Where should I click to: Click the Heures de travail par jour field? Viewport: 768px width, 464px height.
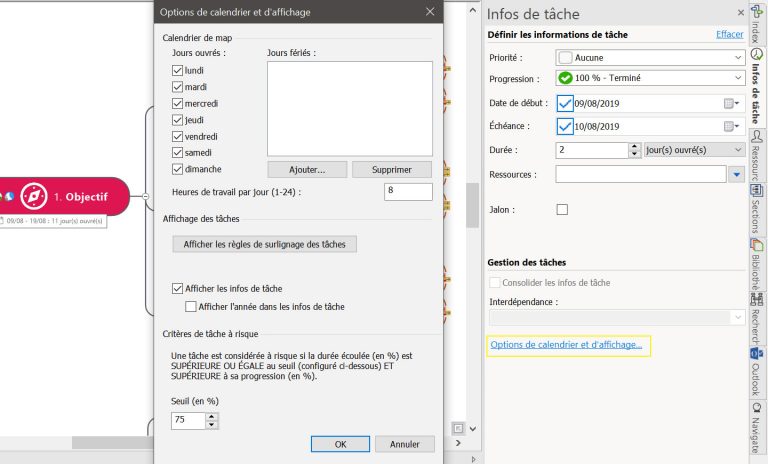point(407,191)
